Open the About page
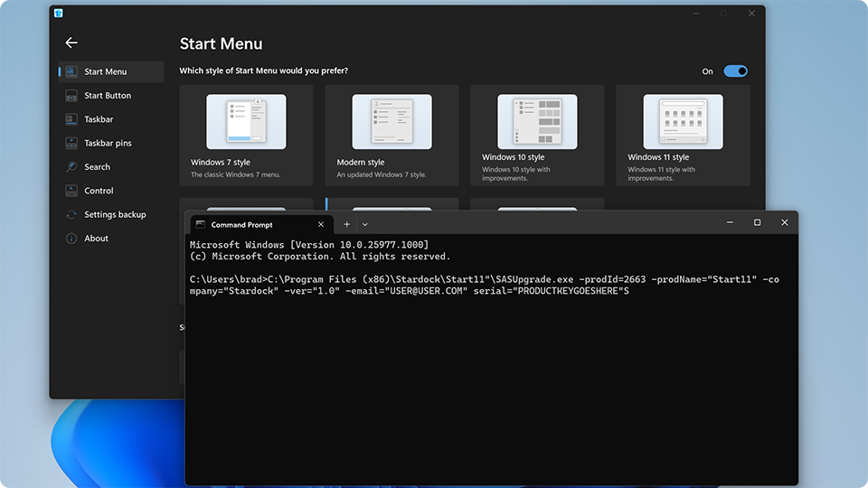 111,238
